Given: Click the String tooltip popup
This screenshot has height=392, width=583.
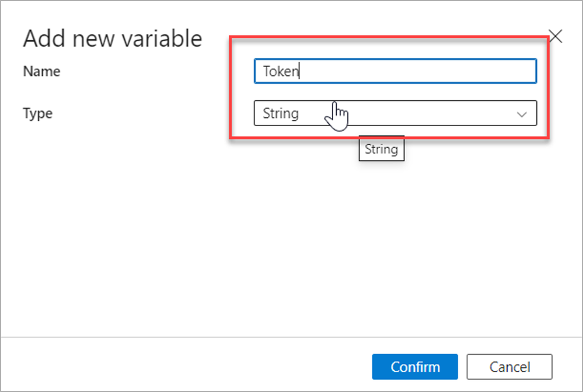Looking at the screenshot, I should click(x=381, y=149).
